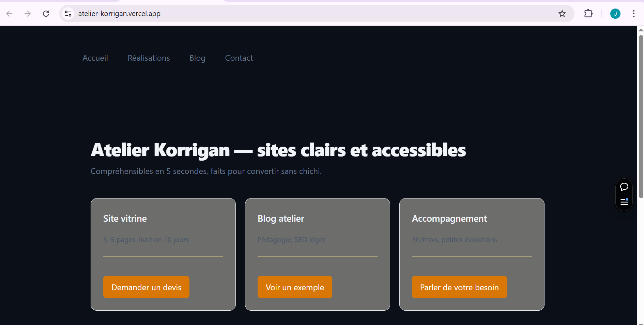644x325 pixels.
Task: Click the forward navigation arrow
Action: pyautogui.click(x=27, y=14)
